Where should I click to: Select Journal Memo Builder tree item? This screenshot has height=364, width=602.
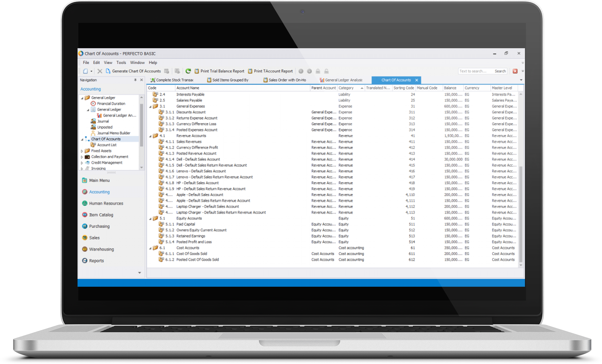pos(114,133)
